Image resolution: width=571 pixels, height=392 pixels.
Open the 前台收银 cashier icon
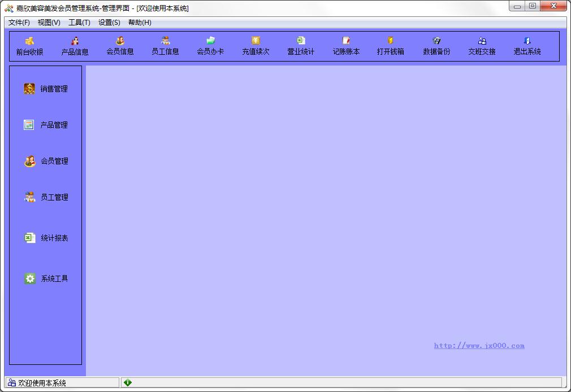point(29,41)
